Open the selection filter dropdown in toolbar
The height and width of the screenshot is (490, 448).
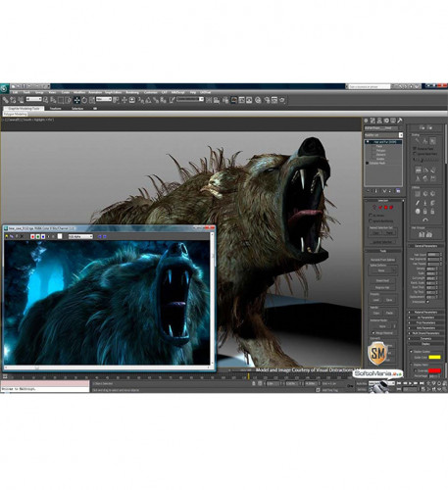[x=33, y=99]
